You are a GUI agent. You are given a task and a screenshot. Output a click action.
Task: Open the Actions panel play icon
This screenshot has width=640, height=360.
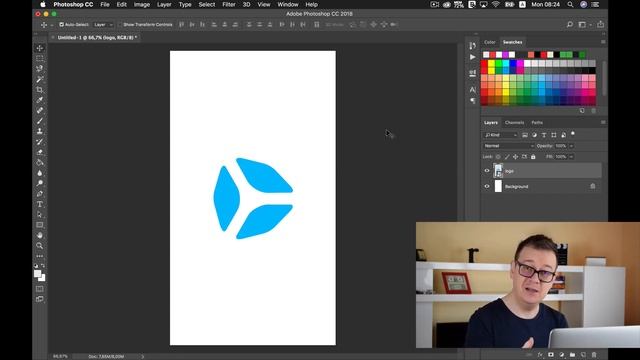click(472, 57)
